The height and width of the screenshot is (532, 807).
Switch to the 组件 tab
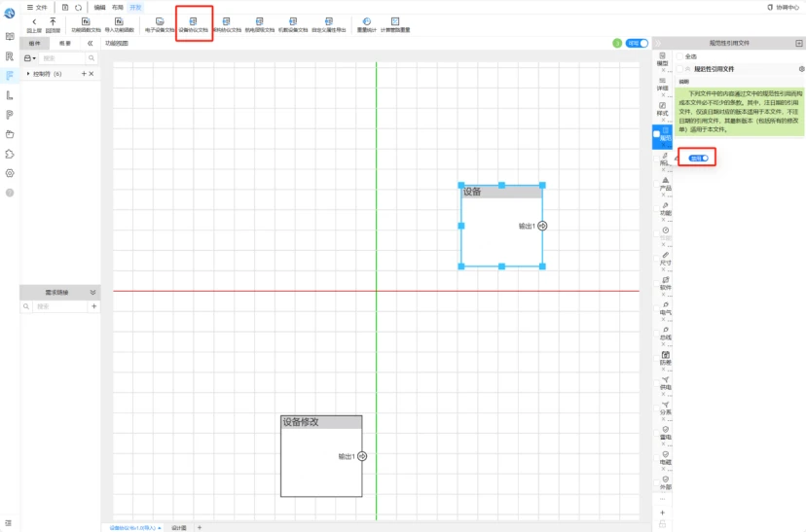click(x=34, y=43)
